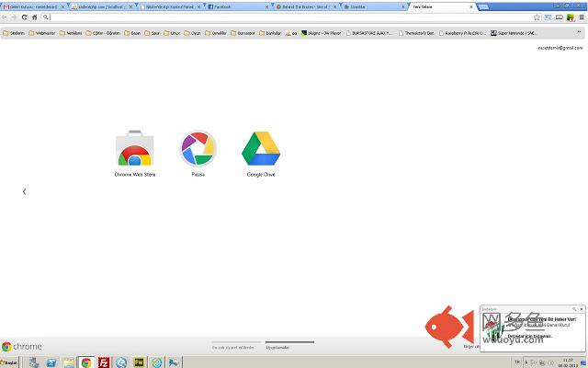Show previous apps page with left chevron
This screenshot has height=368, width=588.
tap(25, 191)
